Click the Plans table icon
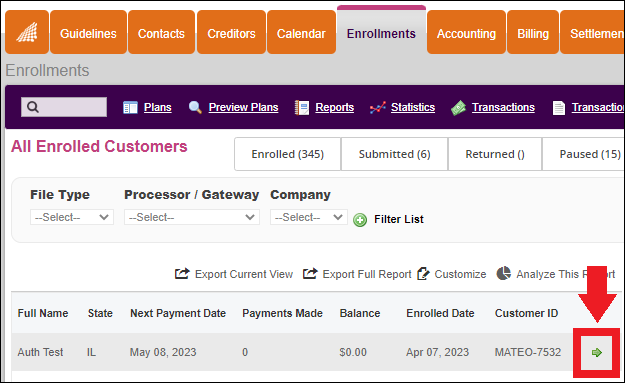 tap(130, 107)
